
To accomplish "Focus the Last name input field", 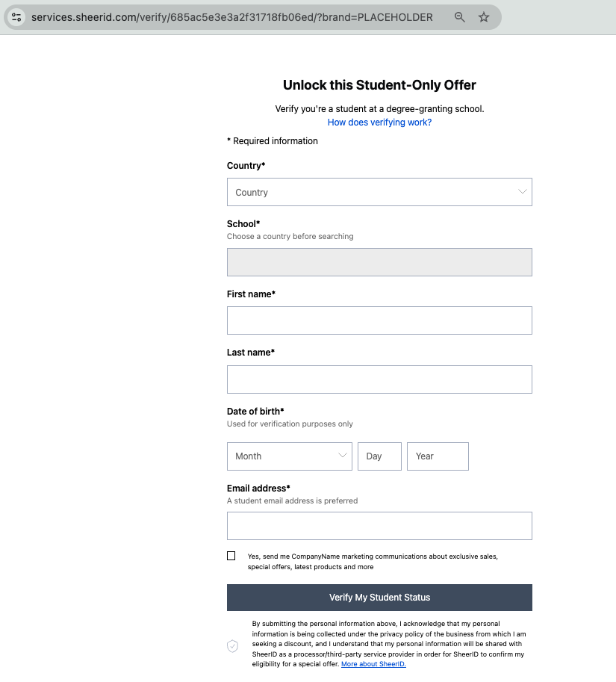I will (x=379, y=379).
